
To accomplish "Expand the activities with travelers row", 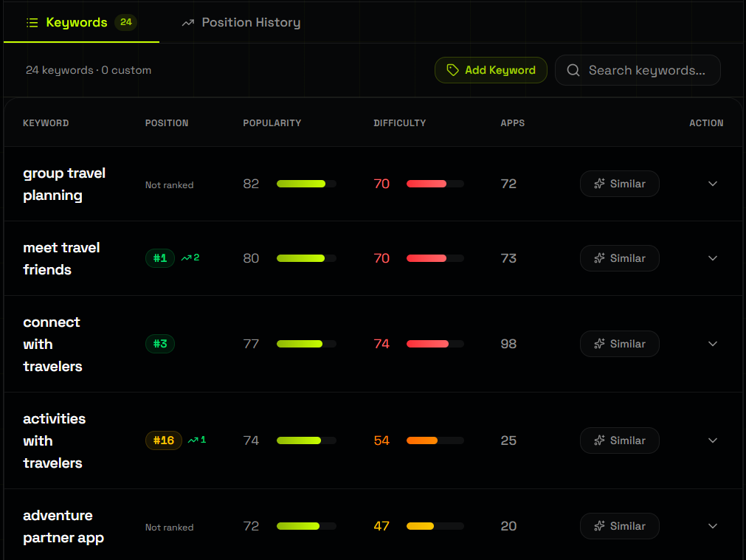I will [712, 440].
